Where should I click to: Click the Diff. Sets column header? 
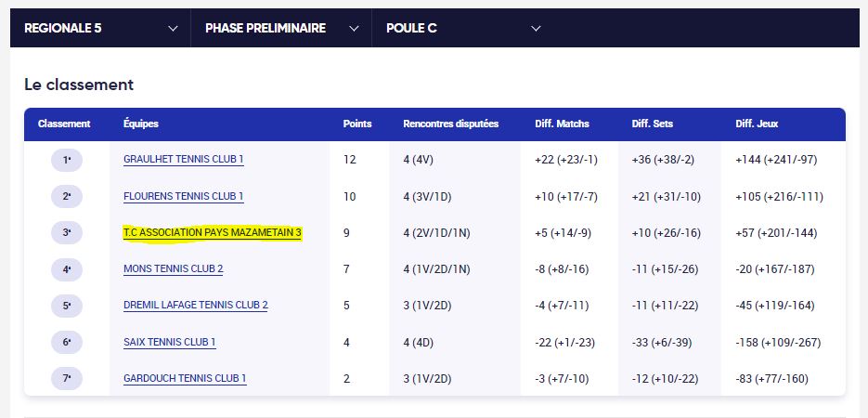point(652,124)
